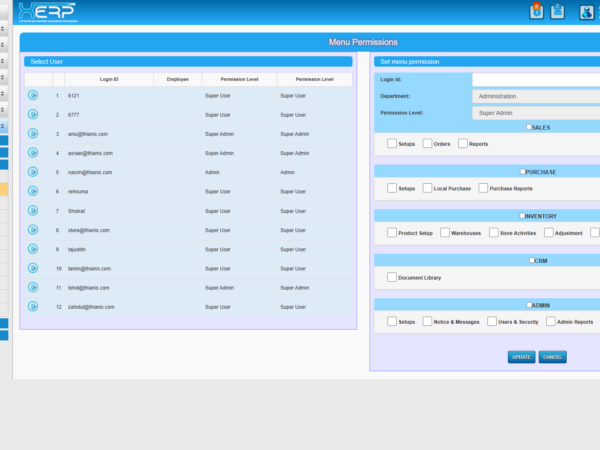The height and width of the screenshot is (450, 600).
Task: Open the Permission Level dropdown showing Super Admin
Action: tap(536, 113)
